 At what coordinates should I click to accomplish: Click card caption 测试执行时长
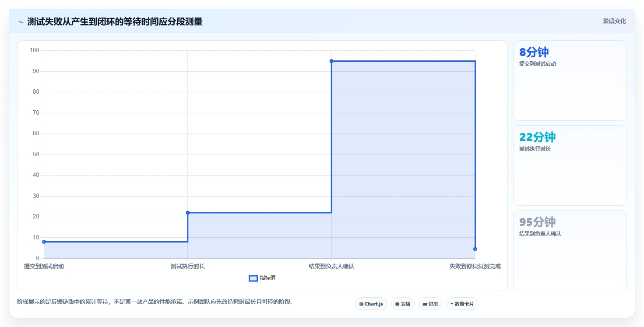click(535, 149)
